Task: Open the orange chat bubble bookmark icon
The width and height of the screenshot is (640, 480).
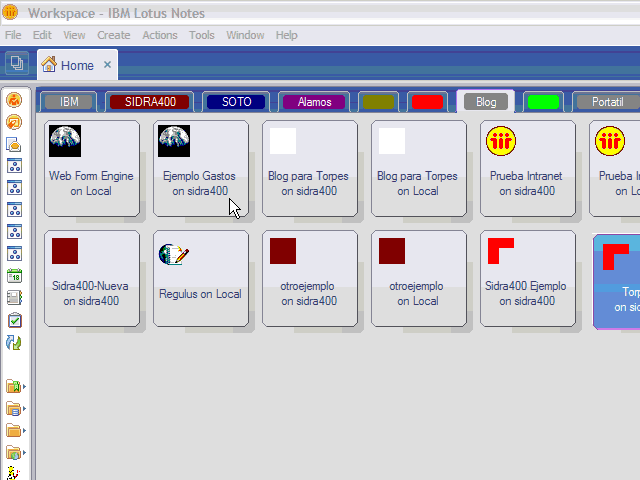Action: [14, 122]
